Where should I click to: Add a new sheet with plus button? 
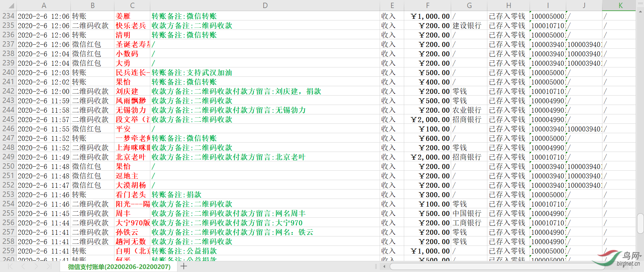183,266
